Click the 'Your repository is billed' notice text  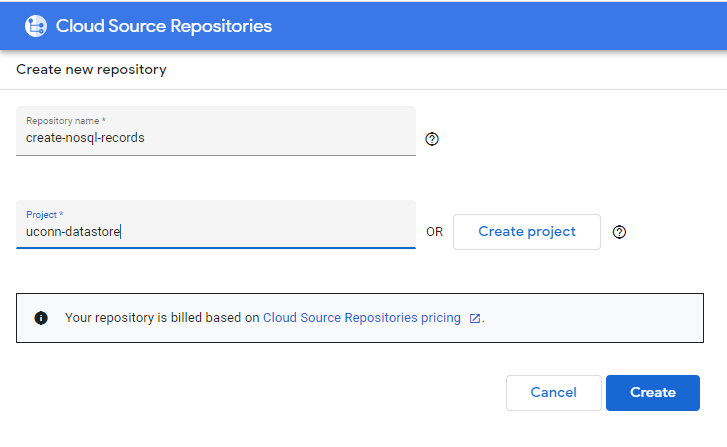tap(162, 318)
